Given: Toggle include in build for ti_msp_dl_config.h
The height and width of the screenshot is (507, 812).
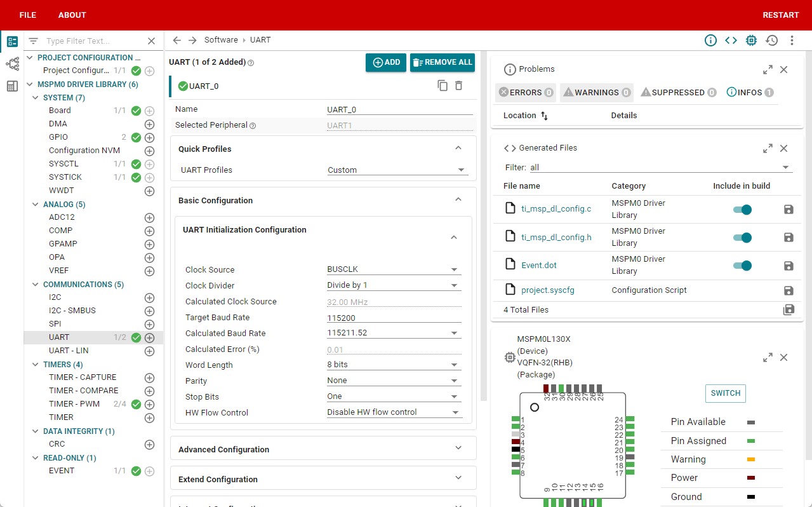Looking at the screenshot, I should (742, 238).
